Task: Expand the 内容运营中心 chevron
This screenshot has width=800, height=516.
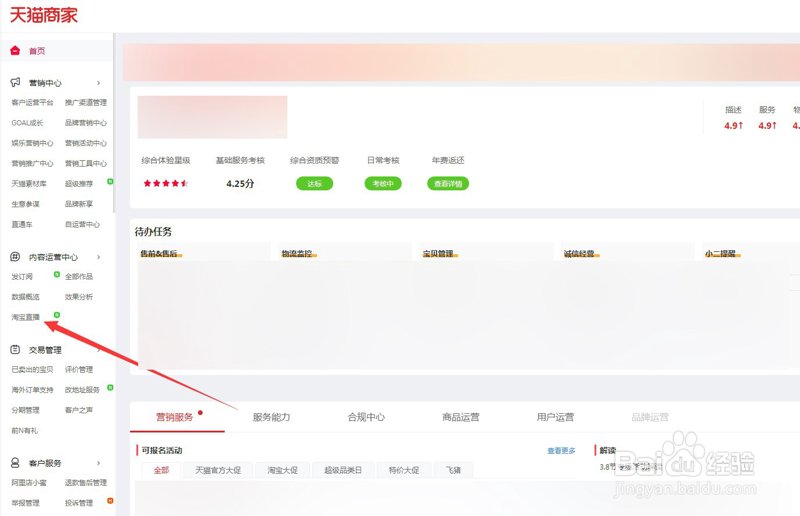Action: tap(98, 257)
